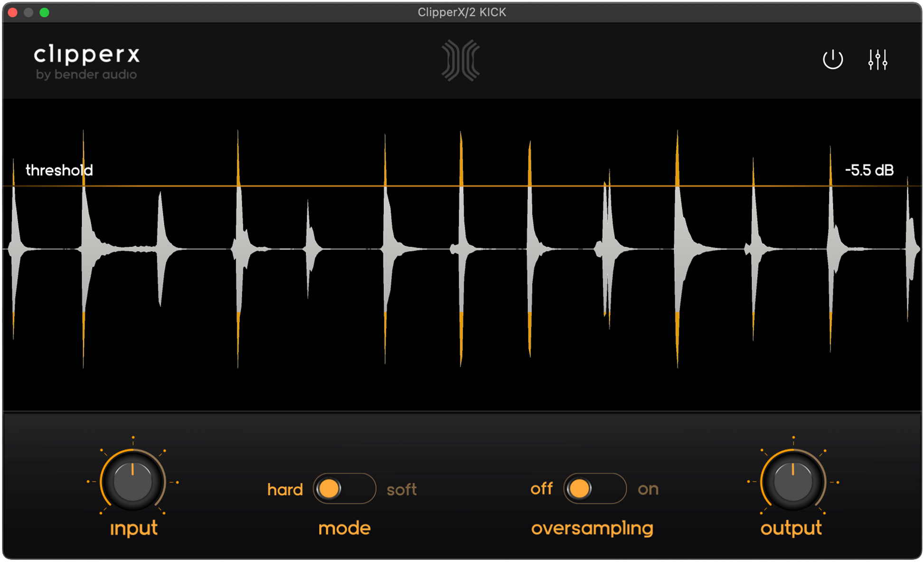Select the oversampling on label
The image size is (924, 562).
coord(648,489)
